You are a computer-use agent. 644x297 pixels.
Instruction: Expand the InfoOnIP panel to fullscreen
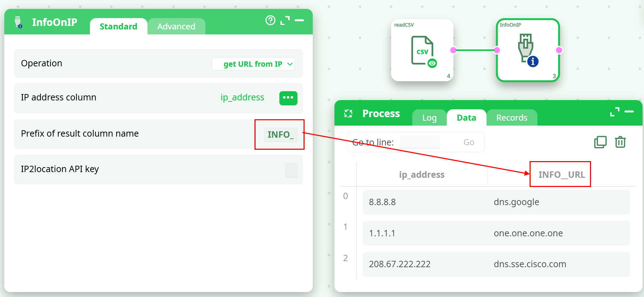pos(285,21)
